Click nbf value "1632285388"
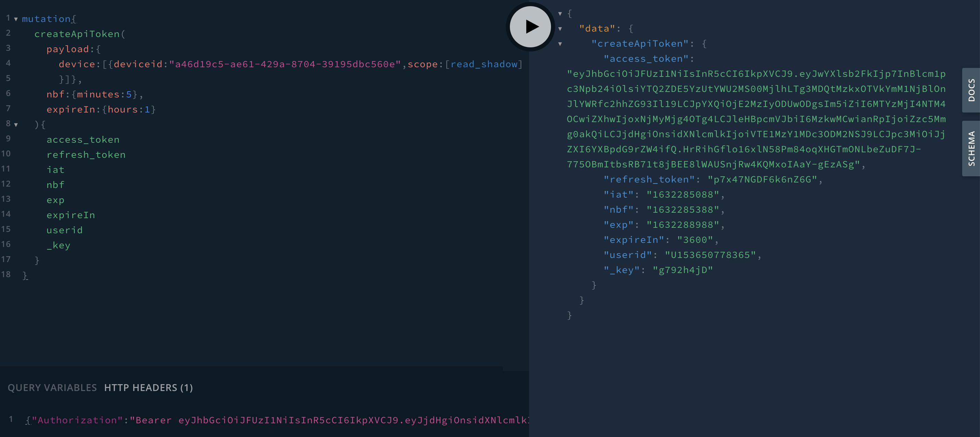The height and width of the screenshot is (437, 980). [683, 210]
